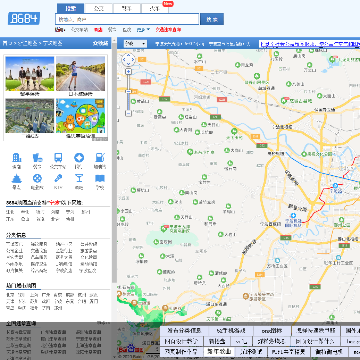This screenshot has width=360, height=360.
Task: Click the white highlighted tag in the bottom overlay
Action: [x=219, y=351]
